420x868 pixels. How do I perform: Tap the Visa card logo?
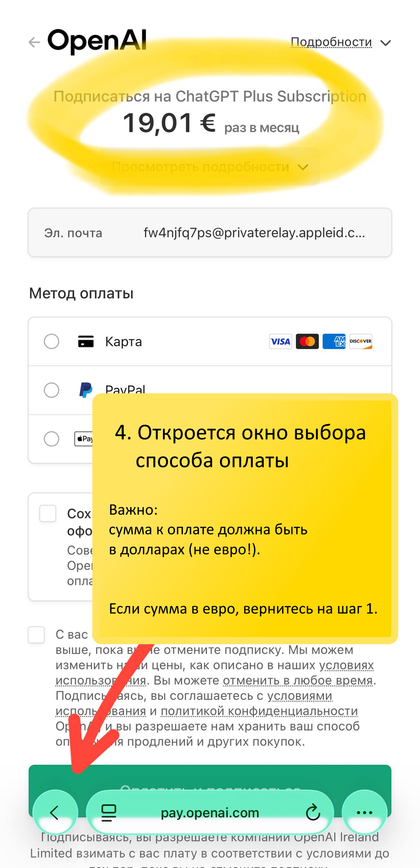coord(281,342)
